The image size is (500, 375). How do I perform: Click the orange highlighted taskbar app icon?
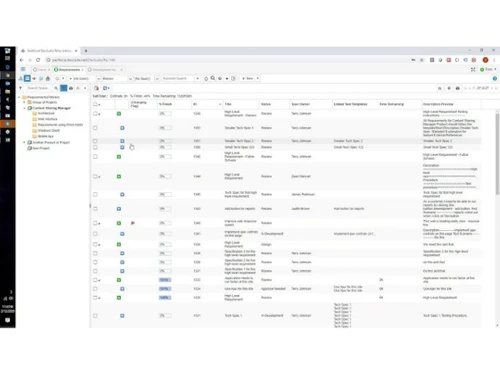click(8, 124)
